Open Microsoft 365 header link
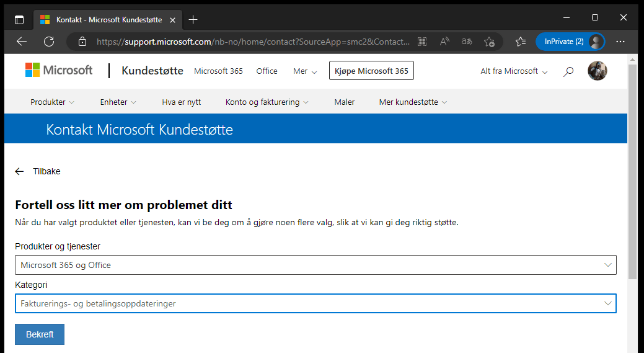 tap(219, 71)
